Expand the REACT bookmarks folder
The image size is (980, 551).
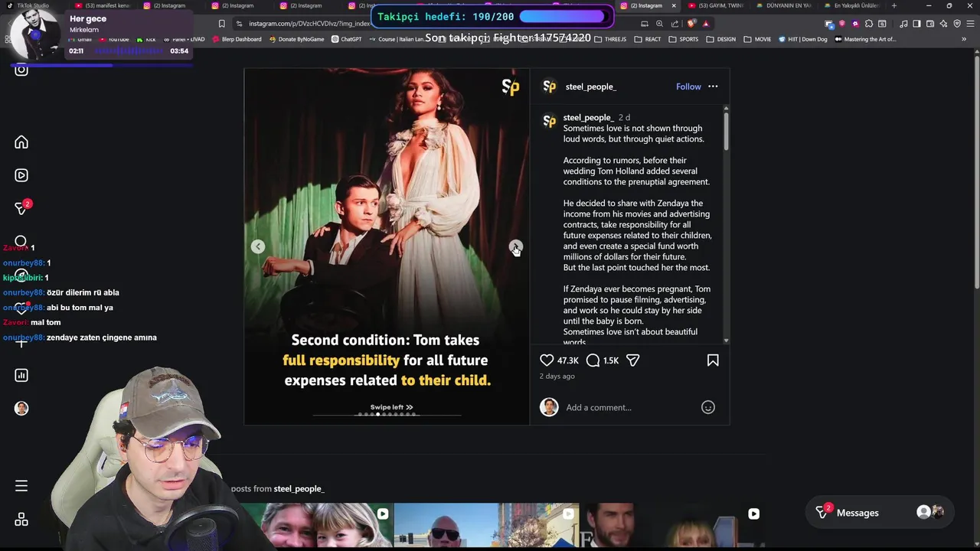pyautogui.click(x=648, y=39)
